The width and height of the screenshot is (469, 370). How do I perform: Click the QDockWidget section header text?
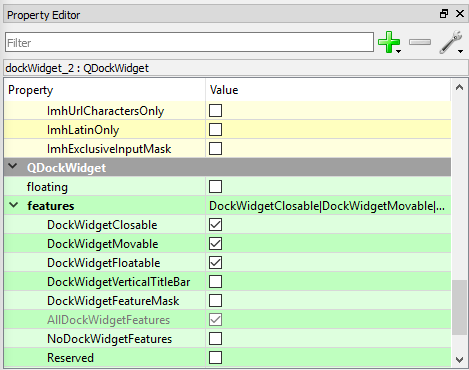66,168
